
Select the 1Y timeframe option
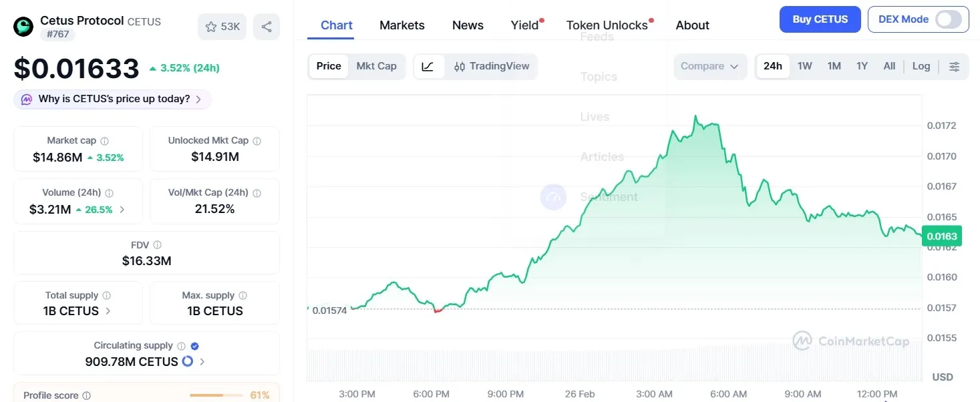[x=862, y=66]
